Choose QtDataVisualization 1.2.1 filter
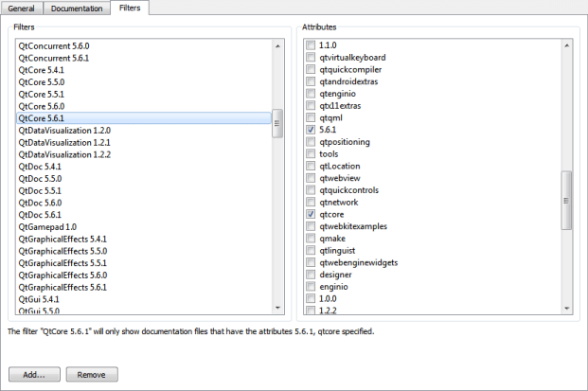Image resolution: width=588 pixels, height=391 pixels. tap(144, 142)
